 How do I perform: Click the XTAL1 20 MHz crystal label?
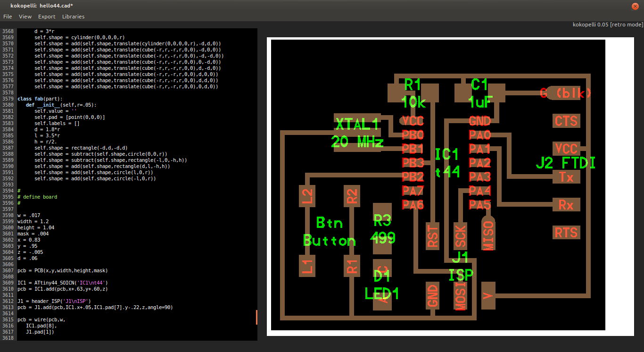tap(357, 133)
